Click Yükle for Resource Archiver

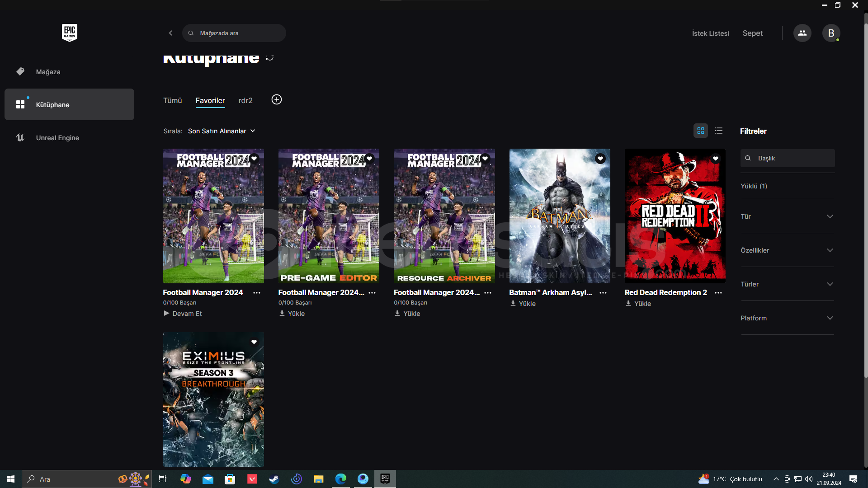[407, 314]
